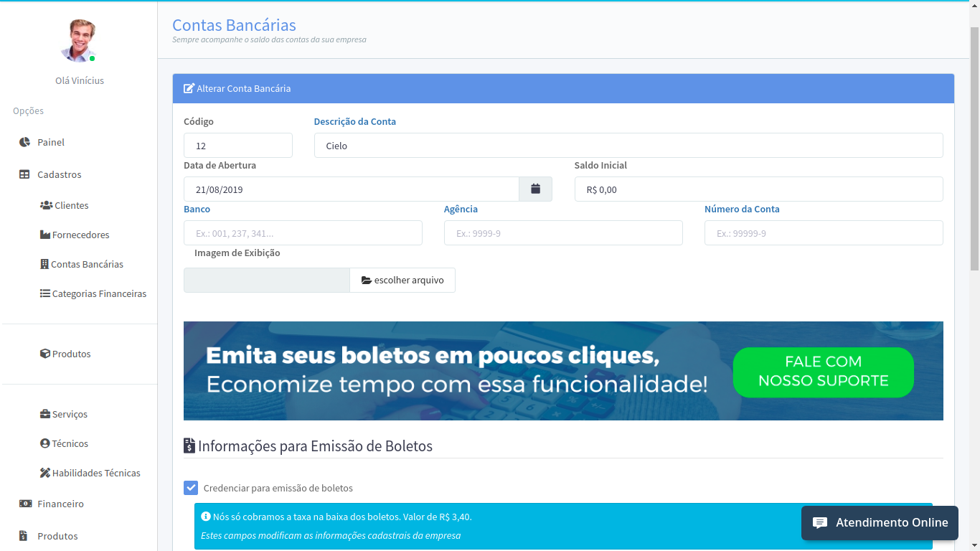Click the Contas Bancárias page title
This screenshot has width=980, height=551.
coord(234,25)
